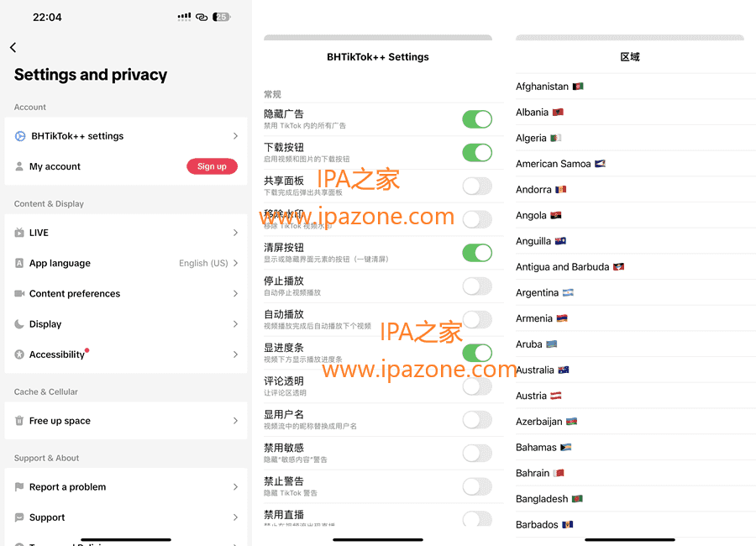Enable the 停止播放 stop playback toggle
This screenshot has width=756, height=546.
point(477,286)
